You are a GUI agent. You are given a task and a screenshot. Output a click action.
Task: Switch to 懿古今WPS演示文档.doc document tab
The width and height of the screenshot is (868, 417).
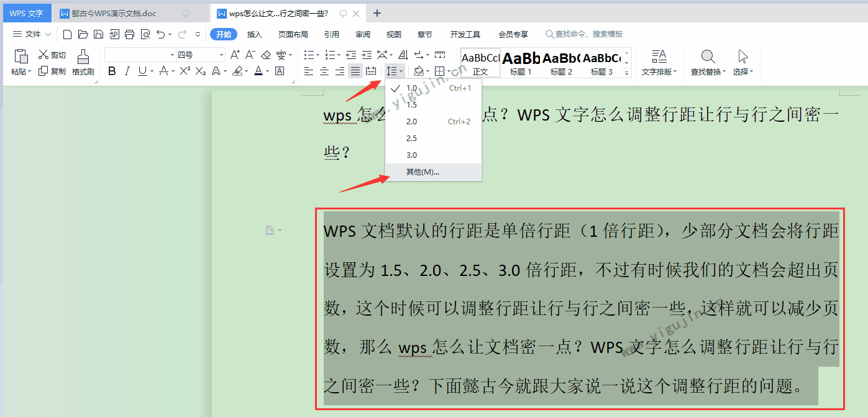[x=131, y=13]
